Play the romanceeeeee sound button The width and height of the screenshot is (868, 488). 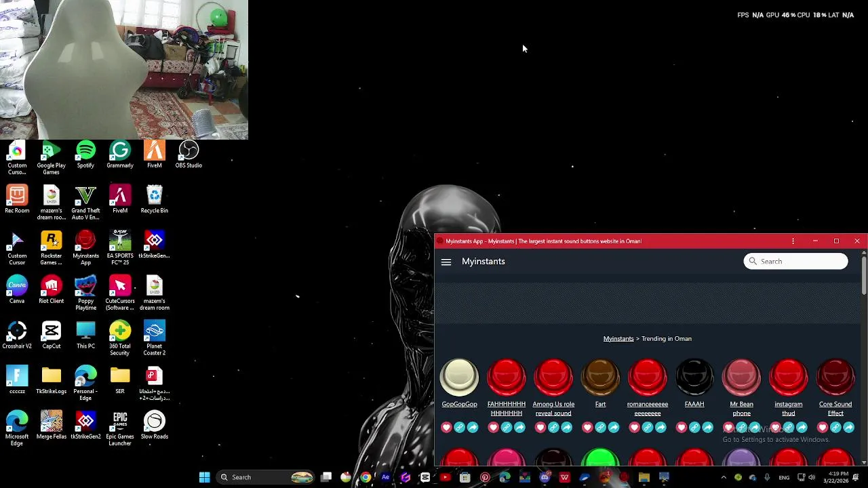(648, 377)
